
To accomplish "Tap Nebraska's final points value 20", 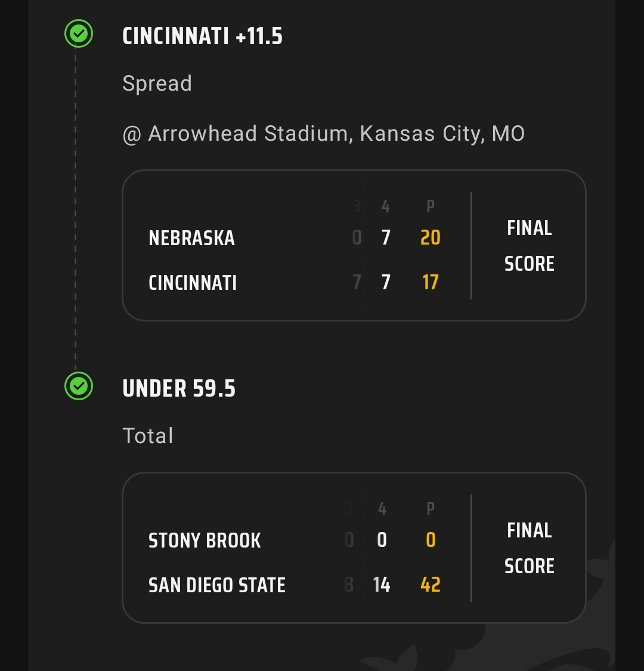I will pyautogui.click(x=430, y=238).
